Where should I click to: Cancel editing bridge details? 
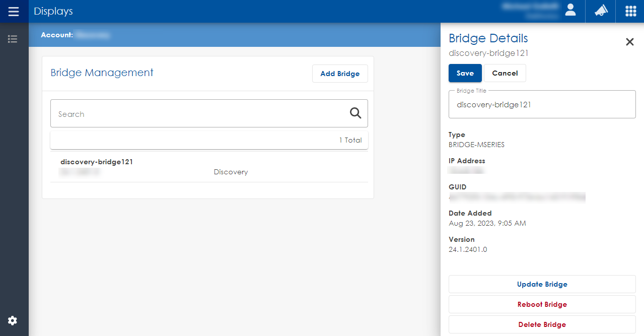point(505,73)
